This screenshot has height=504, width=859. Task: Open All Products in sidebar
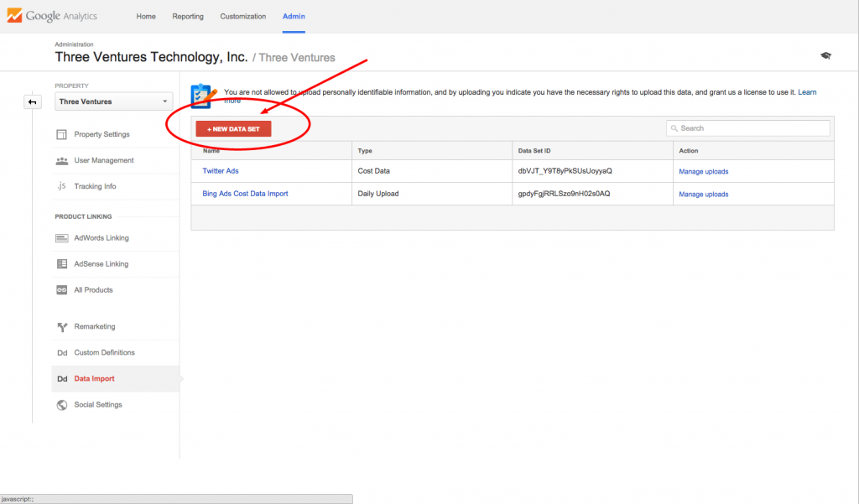click(x=93, y=290)
